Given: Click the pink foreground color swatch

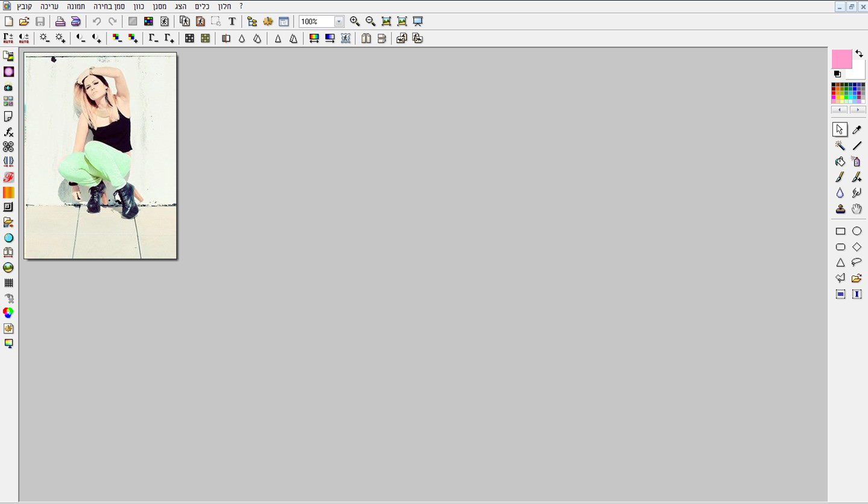Looking at the screenshot, I should click(841, 58).
